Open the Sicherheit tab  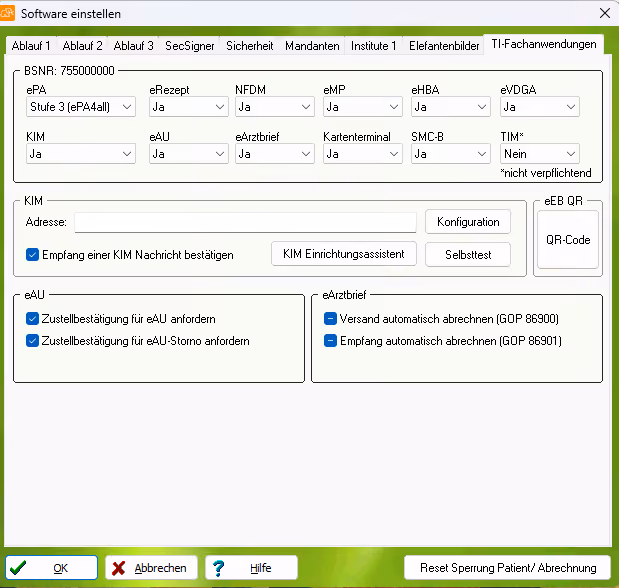click(249, 46)
